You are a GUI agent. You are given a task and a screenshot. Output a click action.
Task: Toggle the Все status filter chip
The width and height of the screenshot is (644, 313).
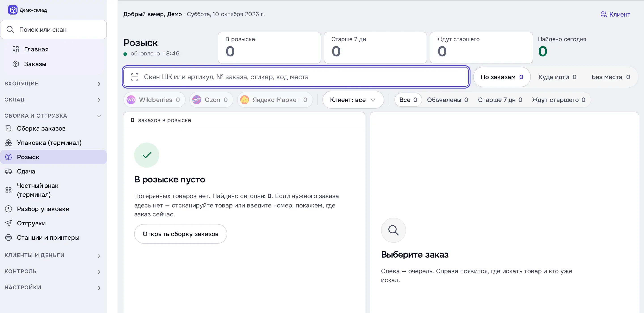(x=408, y=100)
